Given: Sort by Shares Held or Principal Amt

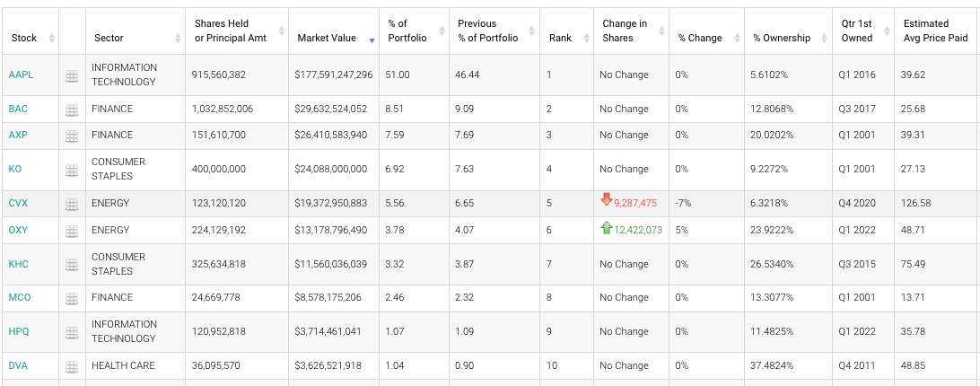Looking at the screenshot, I should click(281, 31).
